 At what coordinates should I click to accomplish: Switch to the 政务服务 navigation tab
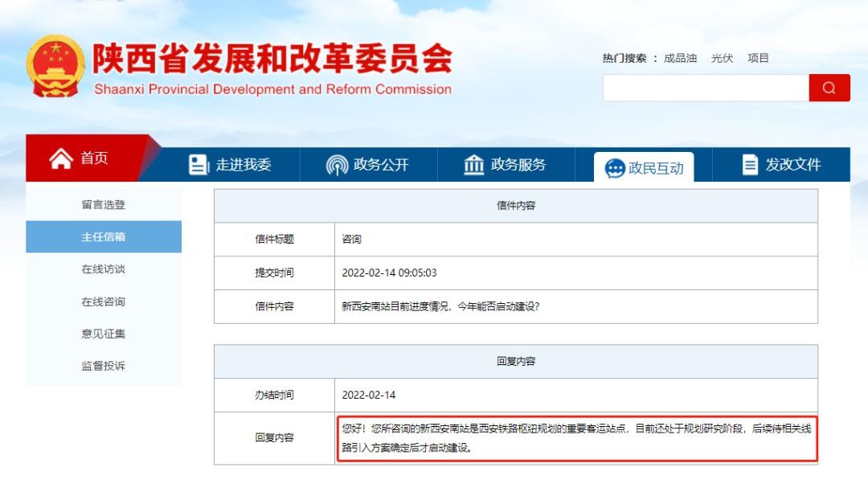coord(506,165)
